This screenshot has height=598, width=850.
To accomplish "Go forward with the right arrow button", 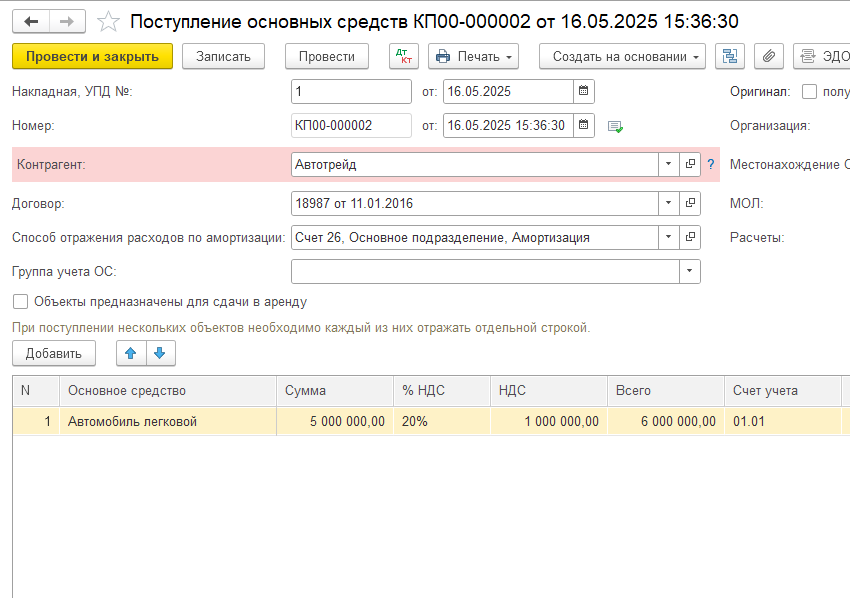I will pyautogui.click(x=67, y=22).
